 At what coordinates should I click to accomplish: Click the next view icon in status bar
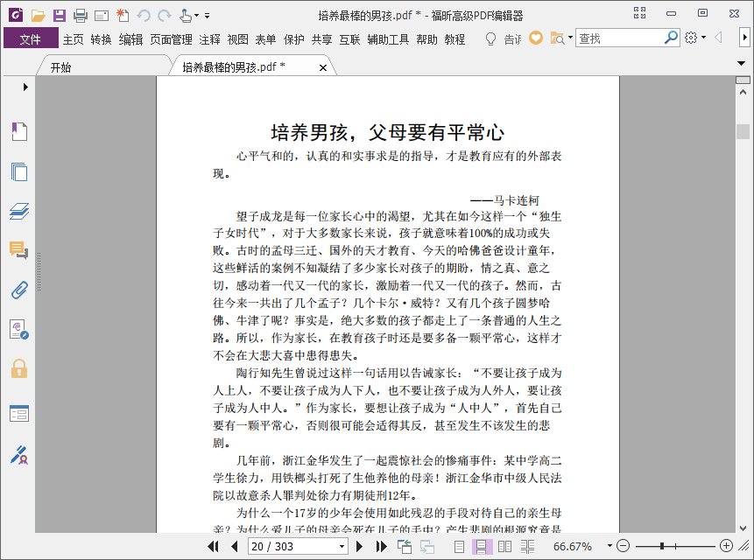(427, 547)
